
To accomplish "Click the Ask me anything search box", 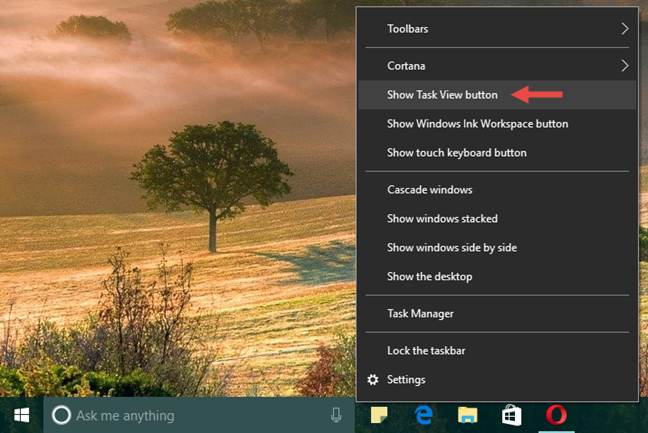I will point(199,415).
